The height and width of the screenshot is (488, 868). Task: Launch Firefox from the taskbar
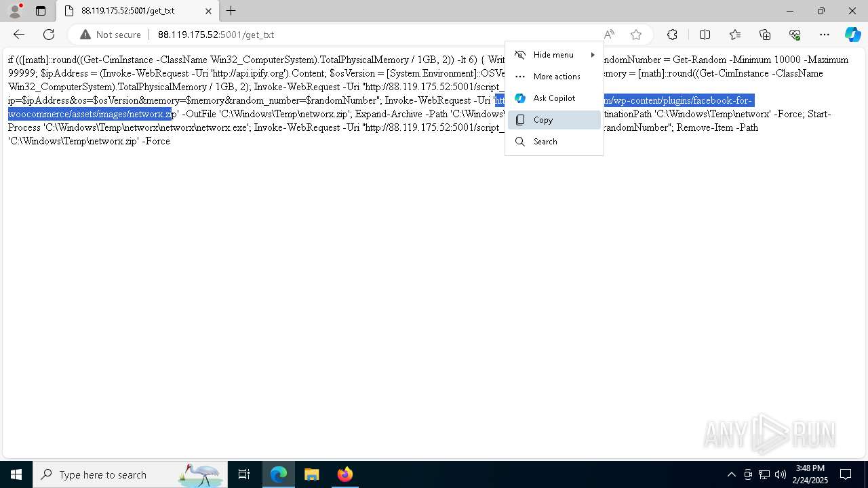[344, 474]
